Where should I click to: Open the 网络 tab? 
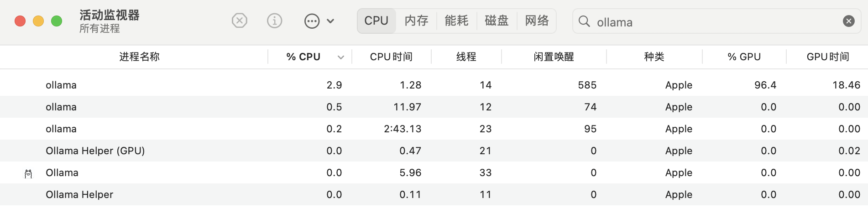[x=537, y=21]
